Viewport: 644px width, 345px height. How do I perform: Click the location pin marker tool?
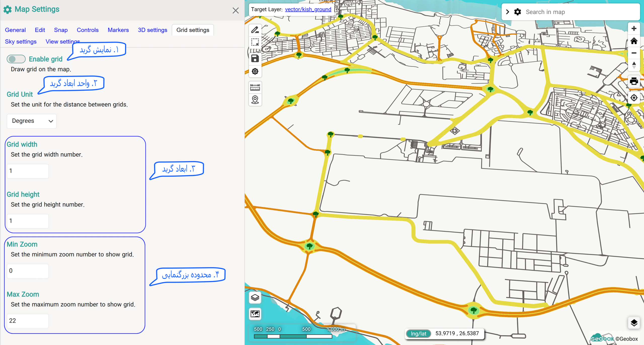click(x=255, y=100)
